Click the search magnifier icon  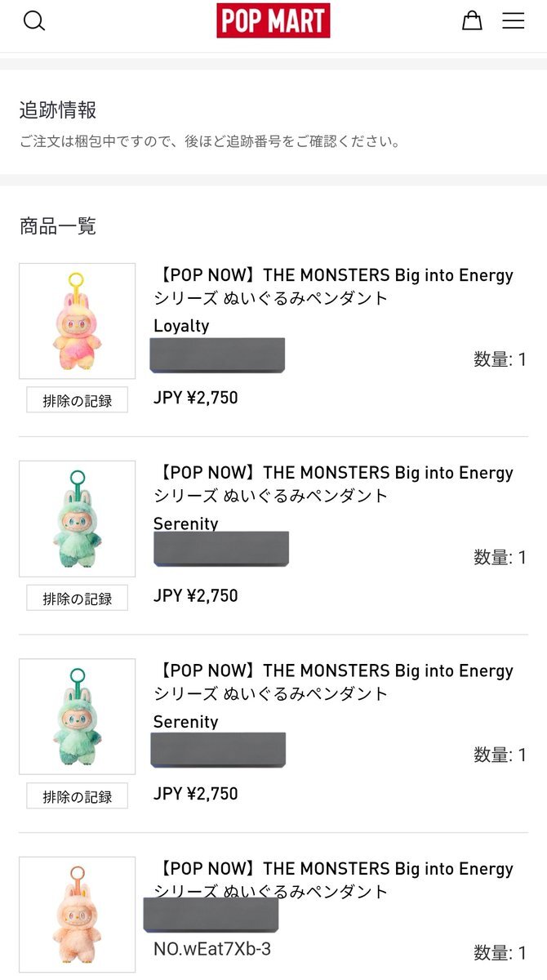(x=34, y=21)
